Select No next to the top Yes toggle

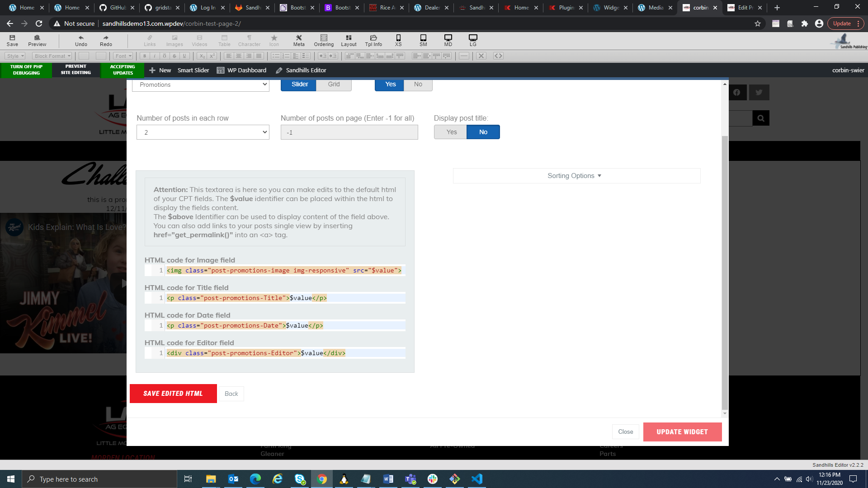pos(418,84)
